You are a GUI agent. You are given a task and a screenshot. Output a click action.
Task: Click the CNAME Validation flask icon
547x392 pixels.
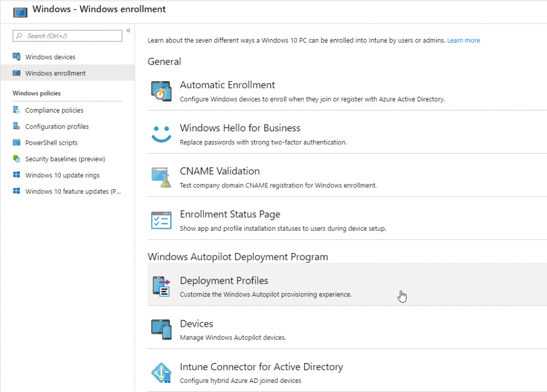[x=161, y=177]
